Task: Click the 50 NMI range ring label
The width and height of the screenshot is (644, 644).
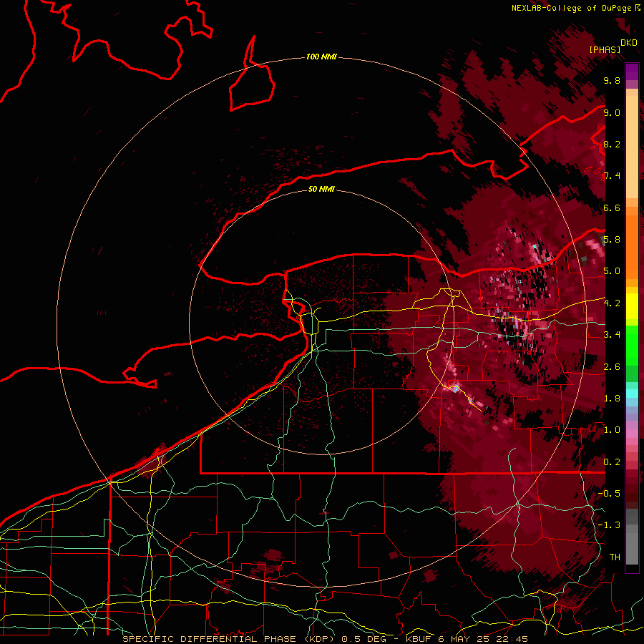Action: (321, 189)
